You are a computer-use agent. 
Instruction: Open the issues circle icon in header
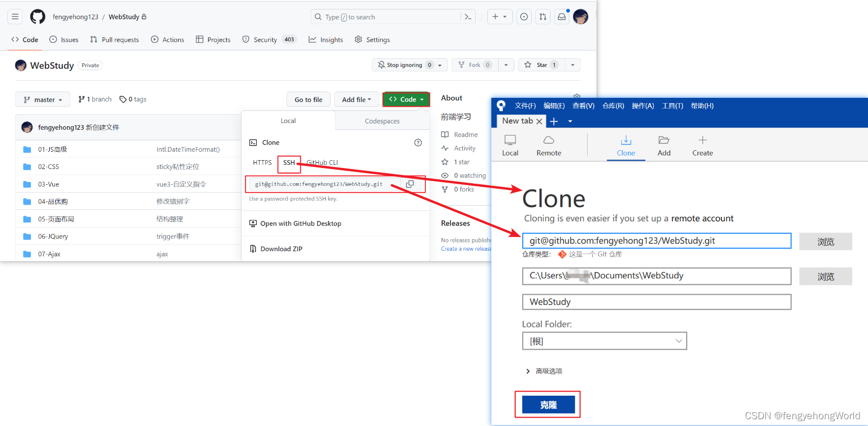click(x=524, y=17)
